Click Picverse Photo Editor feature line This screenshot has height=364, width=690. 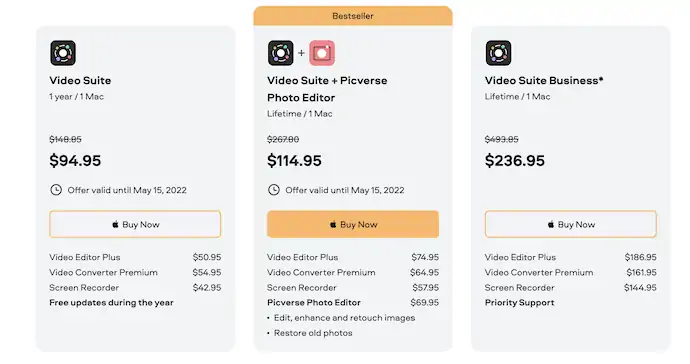tap(353, 302)
